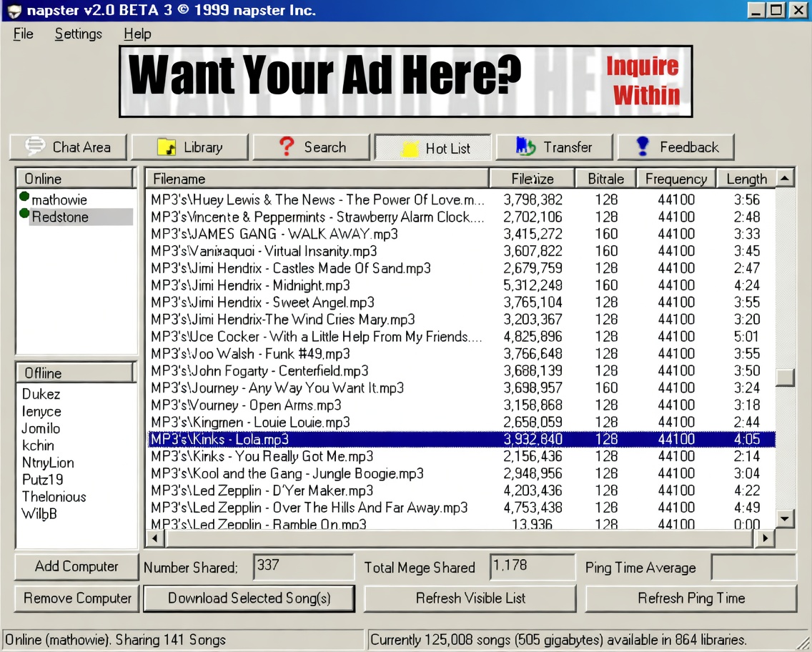This screenshot has width=812, height=652.
Task: Click the red question mark Search icon
Action: click(x=287, y=147)
